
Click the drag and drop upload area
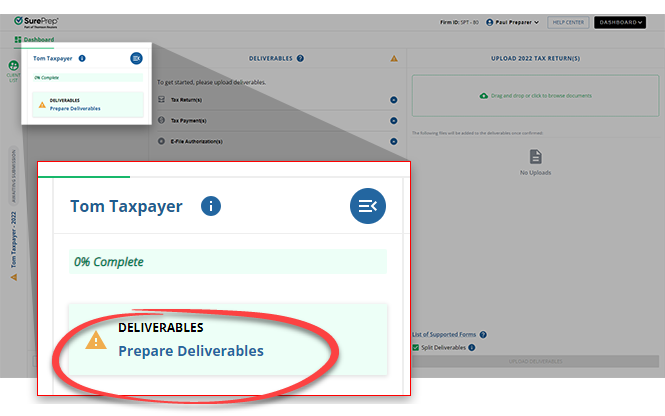point(535,96)
